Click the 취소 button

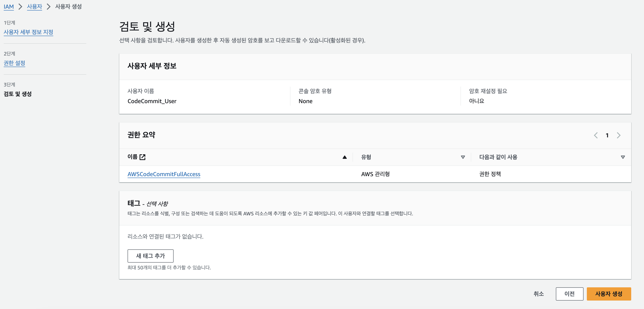pyautogui.click(x=539, y=294)
